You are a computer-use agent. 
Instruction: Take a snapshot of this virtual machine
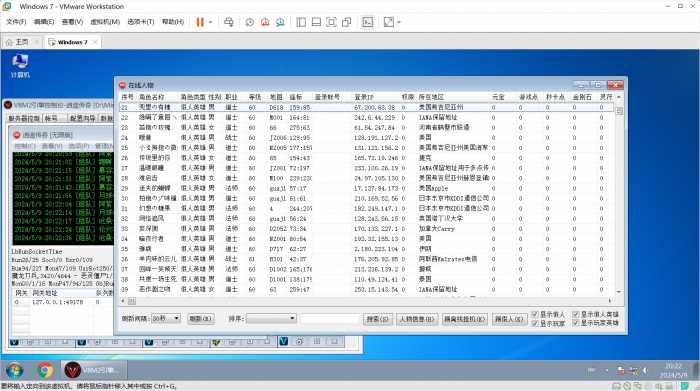pyautogui.click(x=250, y=22)
